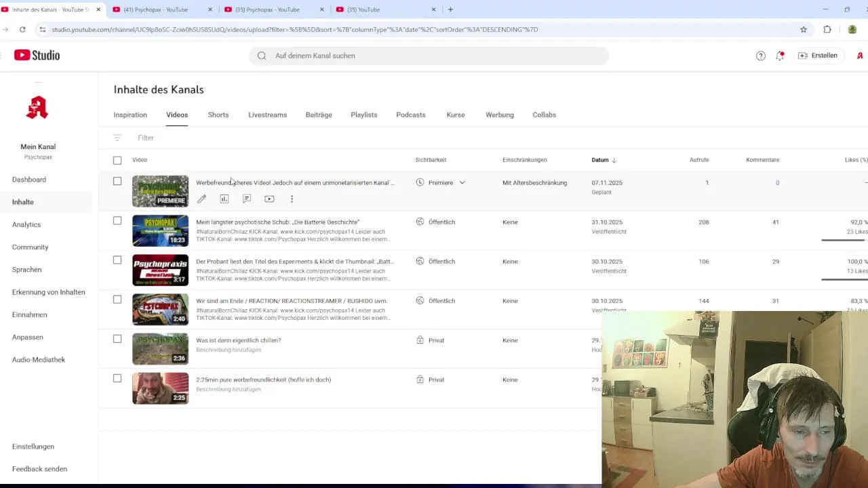Open comments icon of premiere video

[247, 199]
